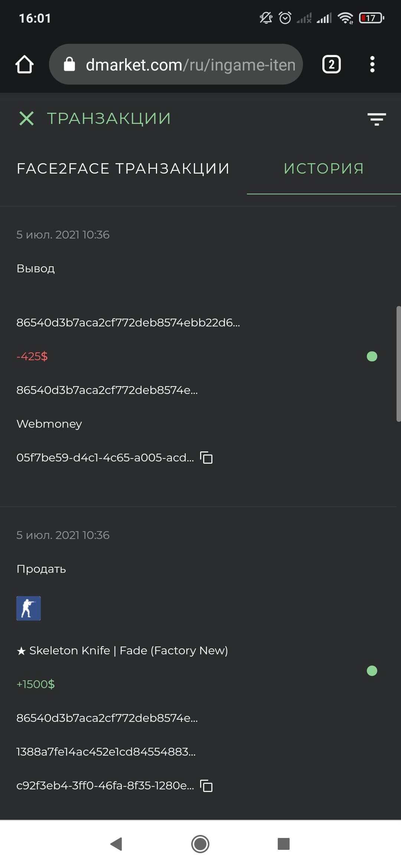The width and height of the screenshot is (401, 868).
Task: Open Android recent apps
Action: (x=284, y=844)
